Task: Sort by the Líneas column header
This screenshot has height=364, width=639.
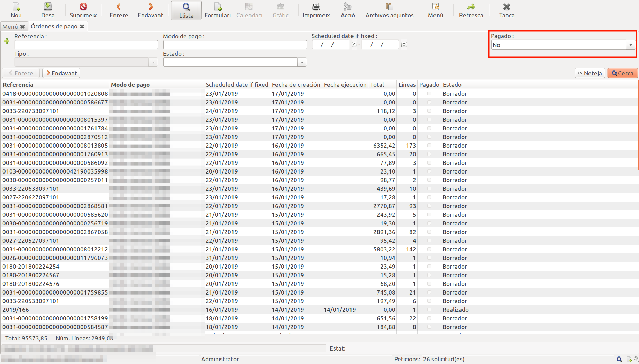Action: pyautogui.click(x=407, y=85)
